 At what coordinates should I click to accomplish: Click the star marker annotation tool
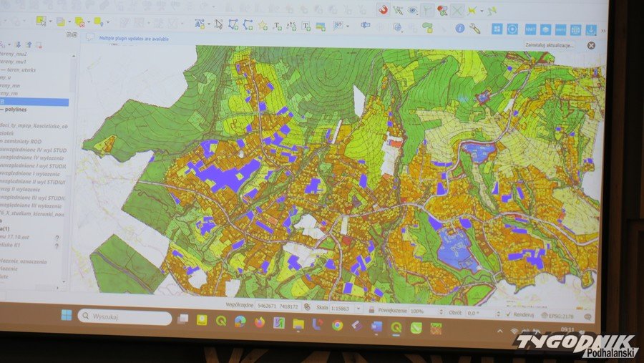coord(263,26)
